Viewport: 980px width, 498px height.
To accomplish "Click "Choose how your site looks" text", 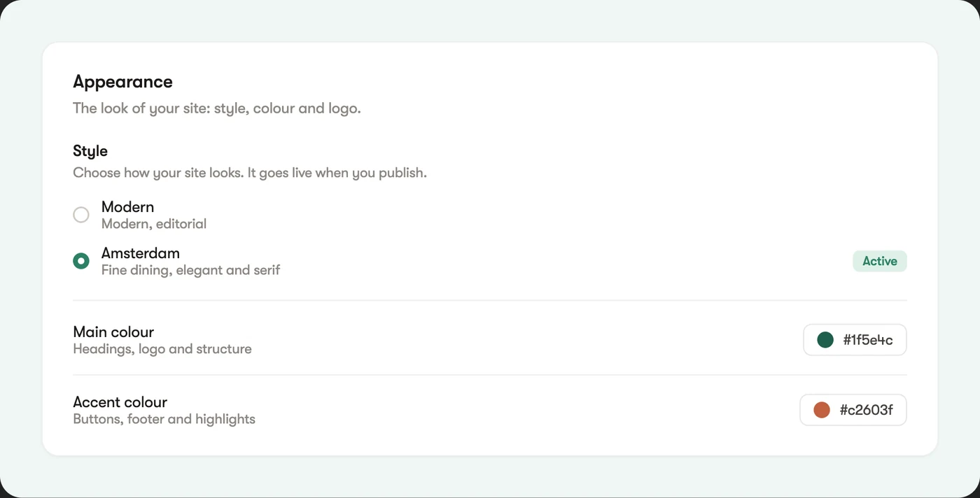I will pos(250,173).
